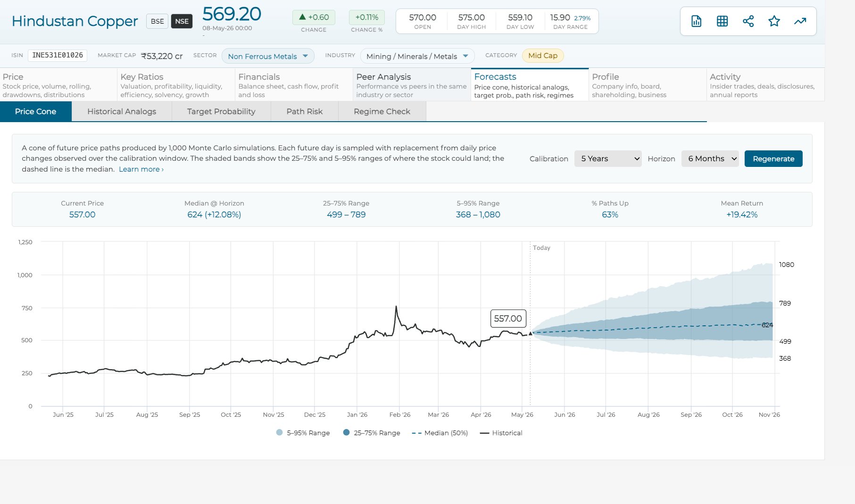
Task: Click the 569.20 last price
Action: tap(232, 14)
